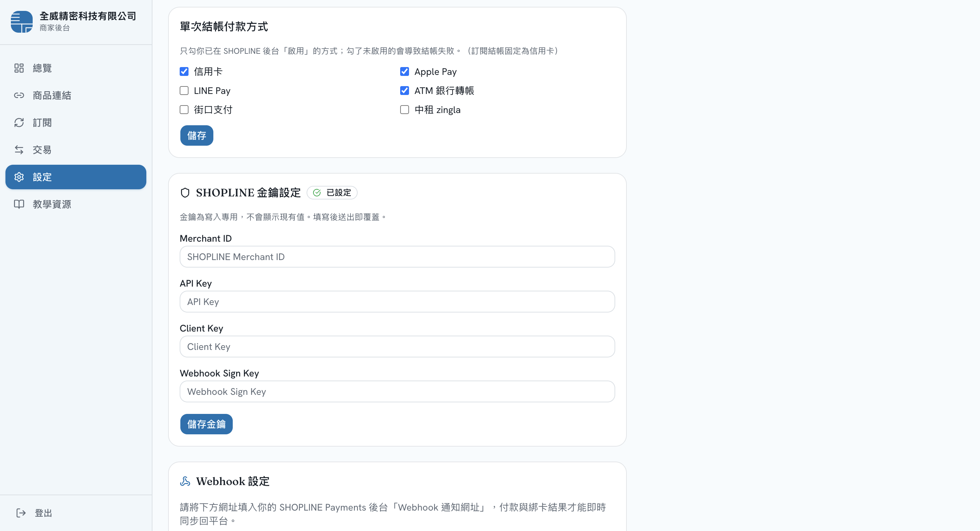Uncheck the ATM 銀行轉帳 checkbox
Viewport: 980px width, 531px height.
tap(404, 91)
